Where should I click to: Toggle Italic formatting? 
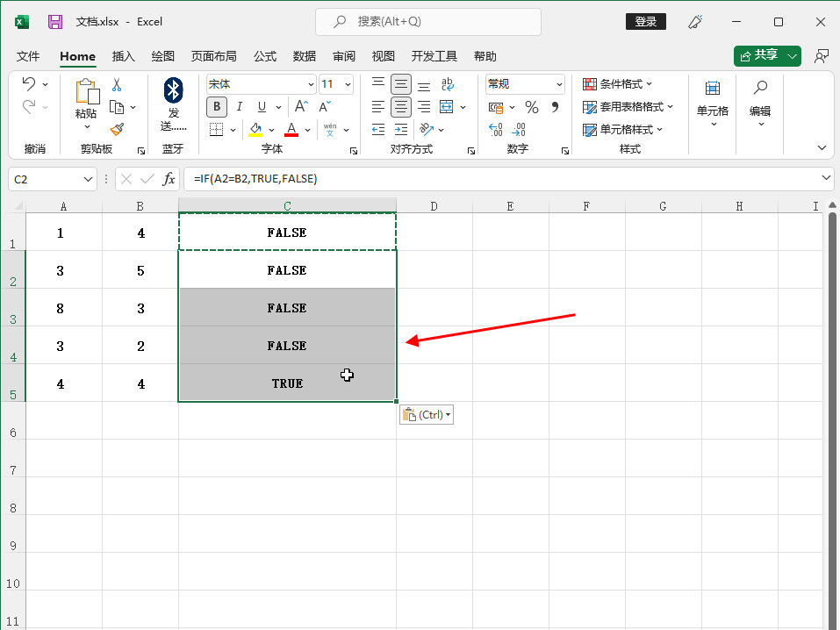click(240, 106)
